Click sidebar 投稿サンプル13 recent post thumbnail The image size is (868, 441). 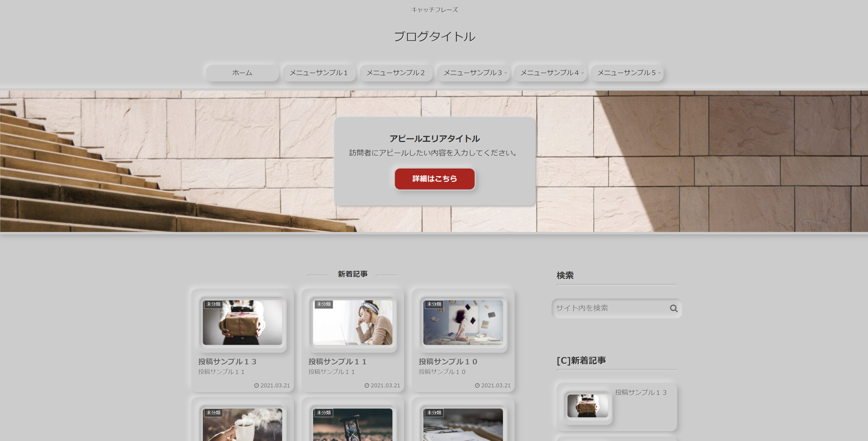(588, 406)
